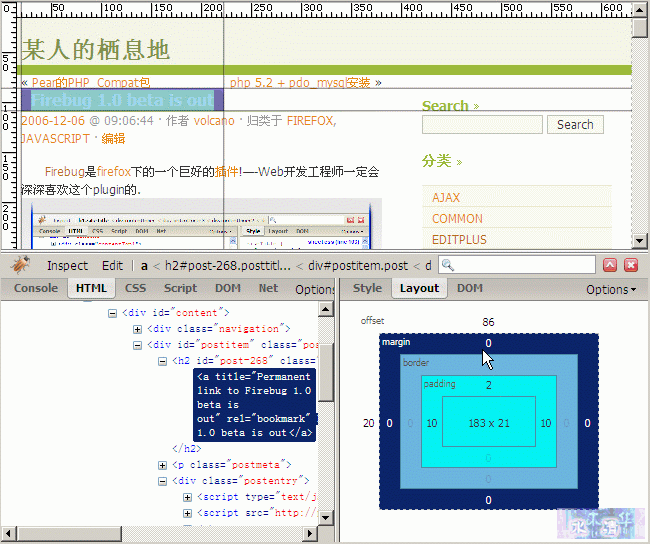Click the 'Firebug 1.0 beta is out' post title
The height and width of the screenshot is (544, 650).
tap(122, 100)
